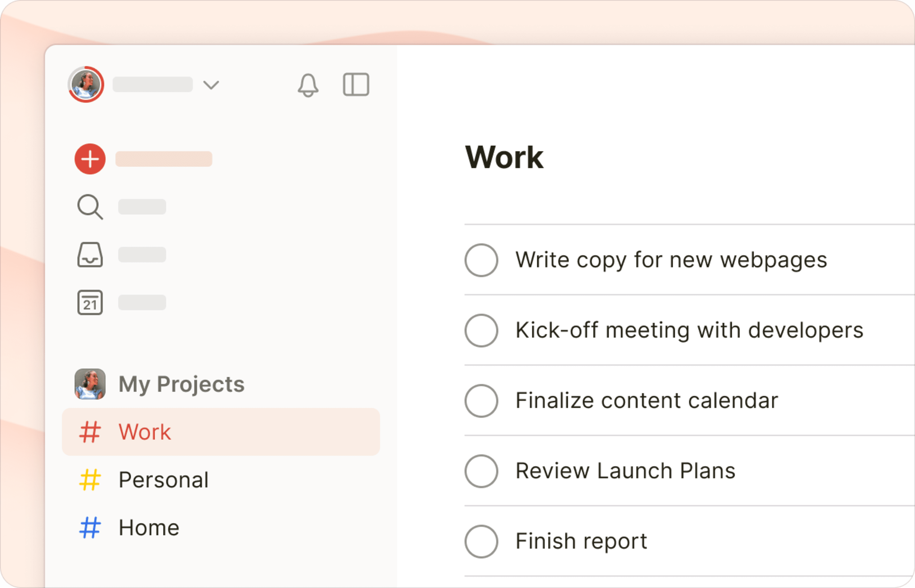Mark Finalize content calendar as done
Image resolution: width=915 pixels, height=588 pixels.
(481, 400)
